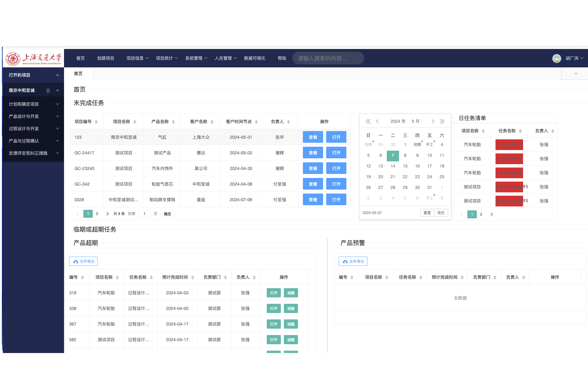Click calendar 现在 button

[441, 213]
